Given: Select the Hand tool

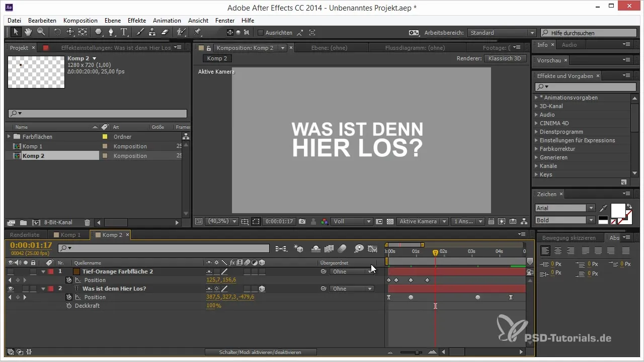Looking at the screenshot, I should pyautogui.click(x=28, y=32).
